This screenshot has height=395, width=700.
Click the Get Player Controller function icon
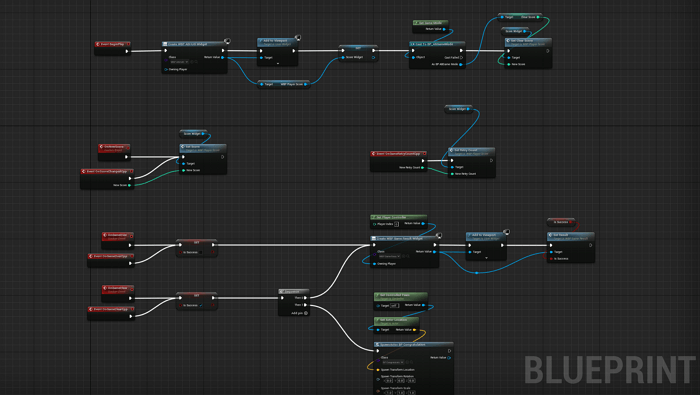pos(374,217)
